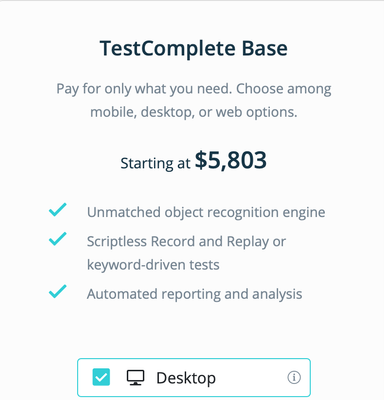Open the Desktop info tooltip icon

click(294, 378)
